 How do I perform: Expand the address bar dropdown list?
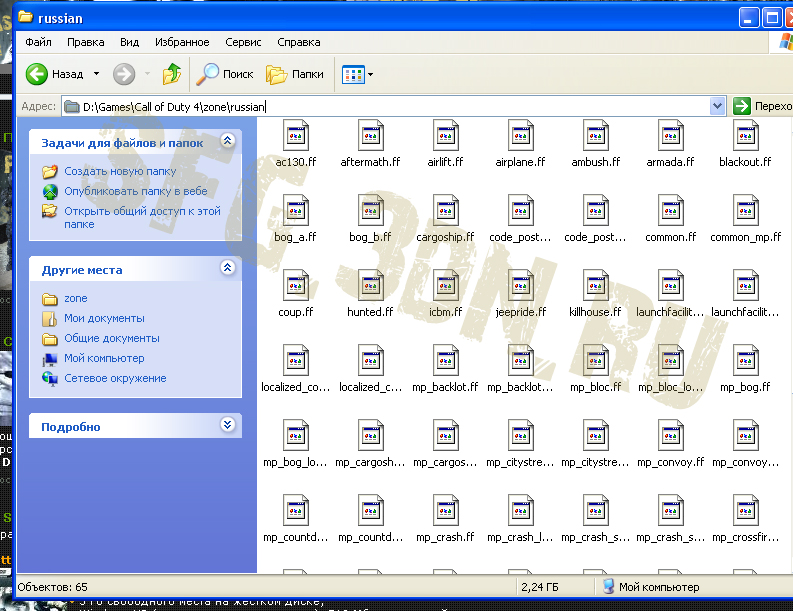716,106
